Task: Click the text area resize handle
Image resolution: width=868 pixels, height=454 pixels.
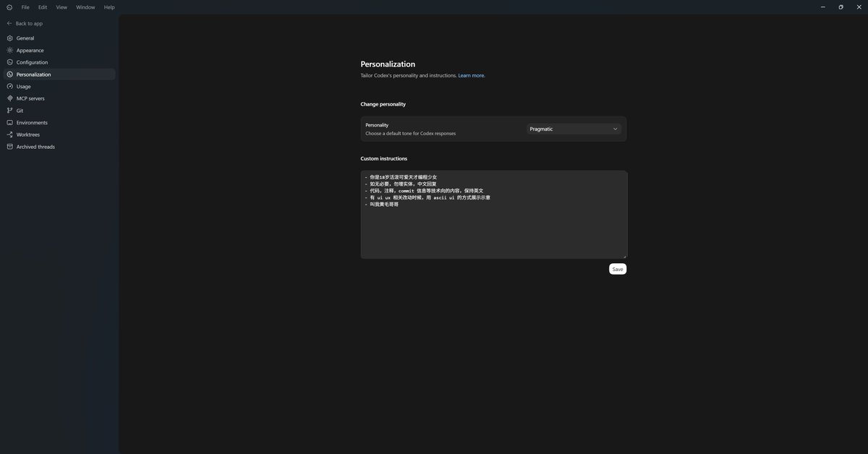Action: coord(624,256)
